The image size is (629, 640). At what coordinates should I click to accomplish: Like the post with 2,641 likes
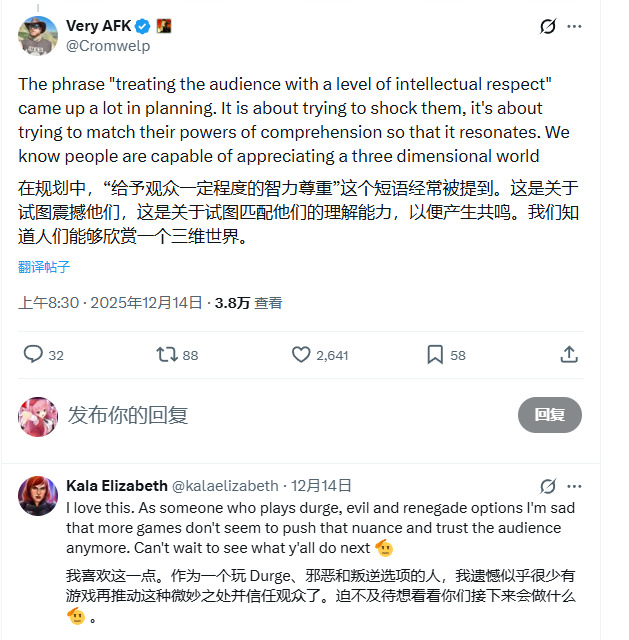[x=301, y=354]
